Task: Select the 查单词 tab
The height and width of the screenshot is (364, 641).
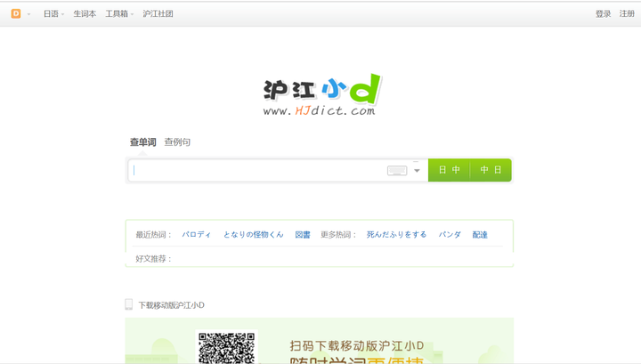Action: coord(142,142)
